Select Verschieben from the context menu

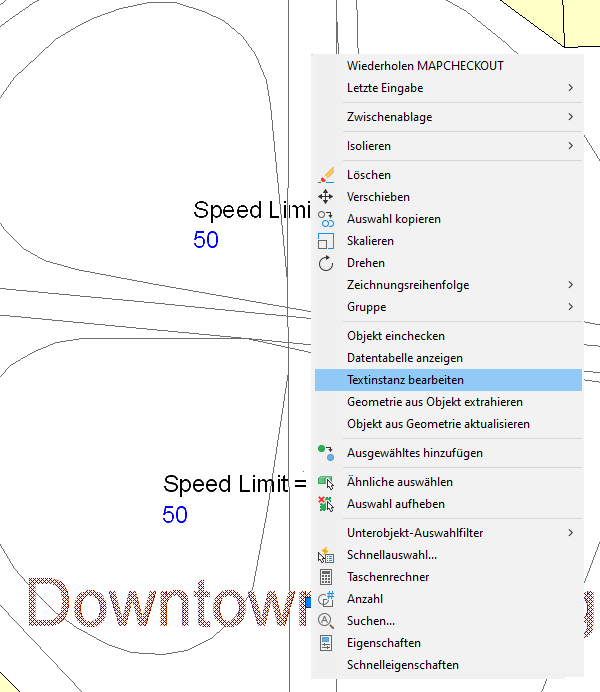(x=448, y=197)
